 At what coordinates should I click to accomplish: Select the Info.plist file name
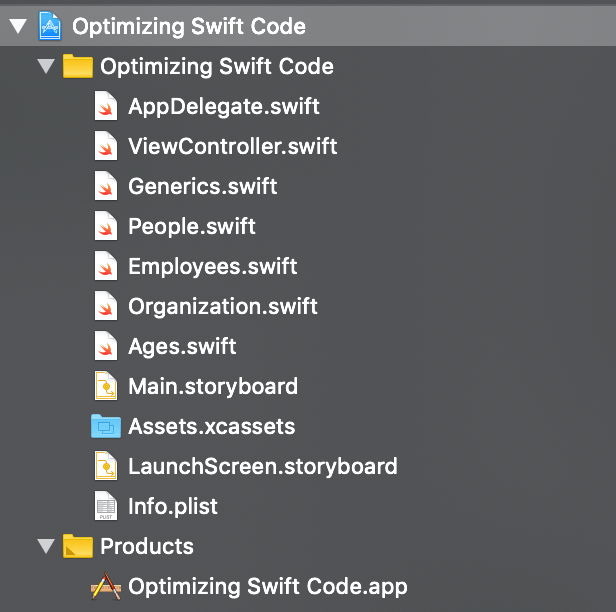coord(173,506)
